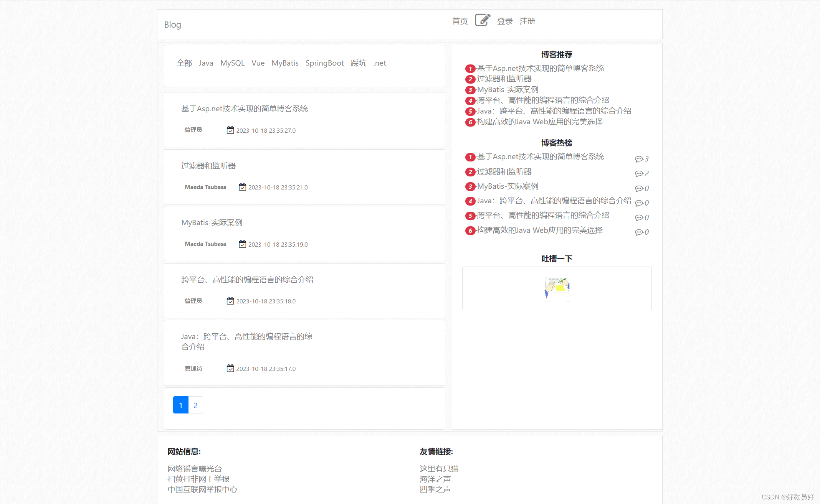Screen dimensions: 820x504
Task: Click the 登录 login link
Action: (x=505, y=21)
